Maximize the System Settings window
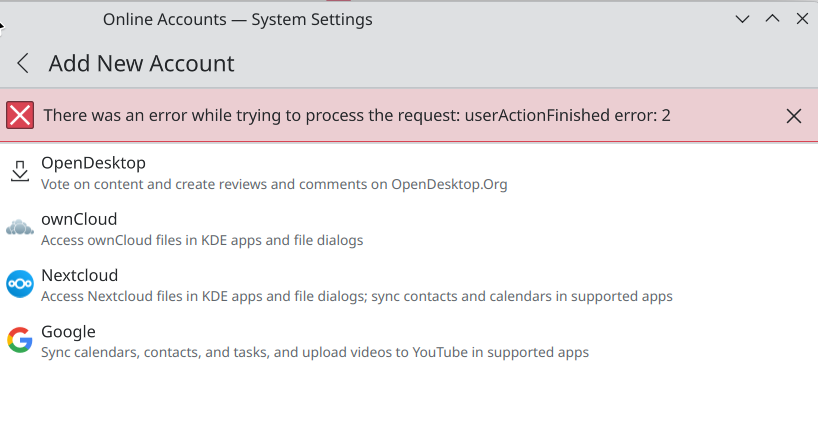This screenshot has height=442, width=818. (772, 19)
